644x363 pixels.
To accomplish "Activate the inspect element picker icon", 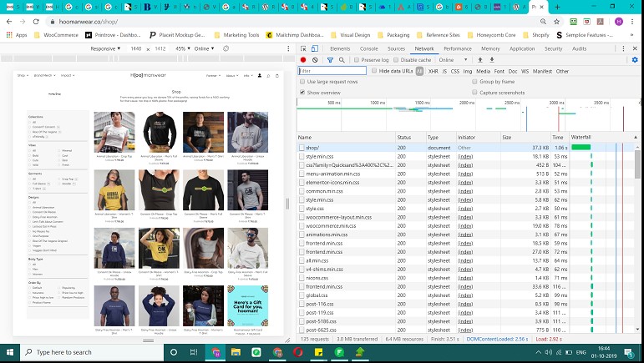I will click(304, 49).
